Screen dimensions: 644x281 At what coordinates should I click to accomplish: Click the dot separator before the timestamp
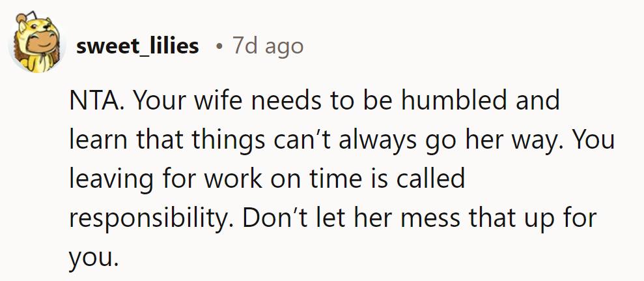[221, 47]
